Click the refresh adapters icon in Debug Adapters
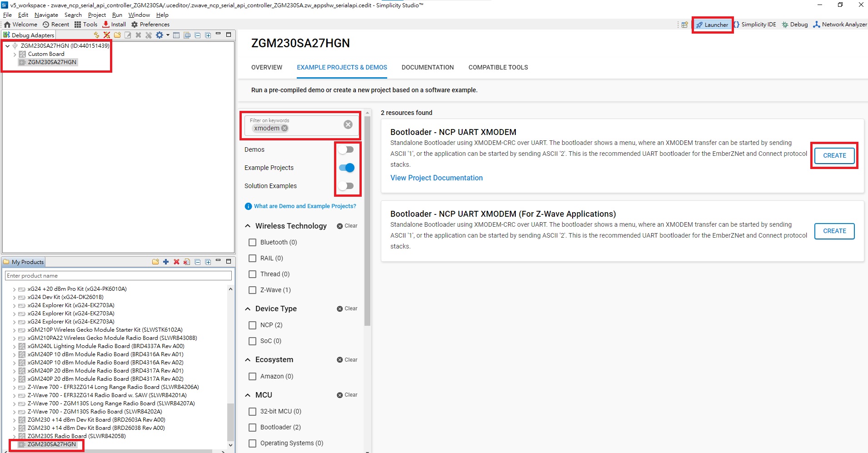The height and width of the screenshot is (453, 868). point(96,35)
